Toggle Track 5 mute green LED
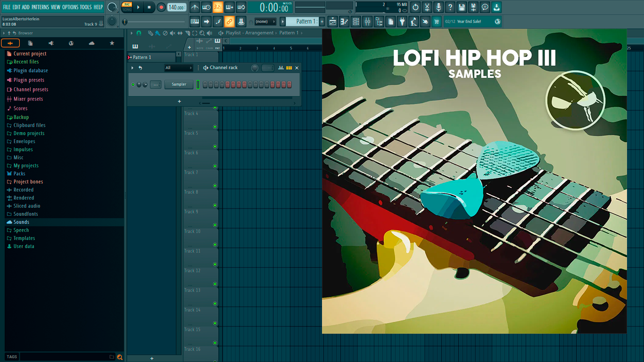 pos(215,147)
